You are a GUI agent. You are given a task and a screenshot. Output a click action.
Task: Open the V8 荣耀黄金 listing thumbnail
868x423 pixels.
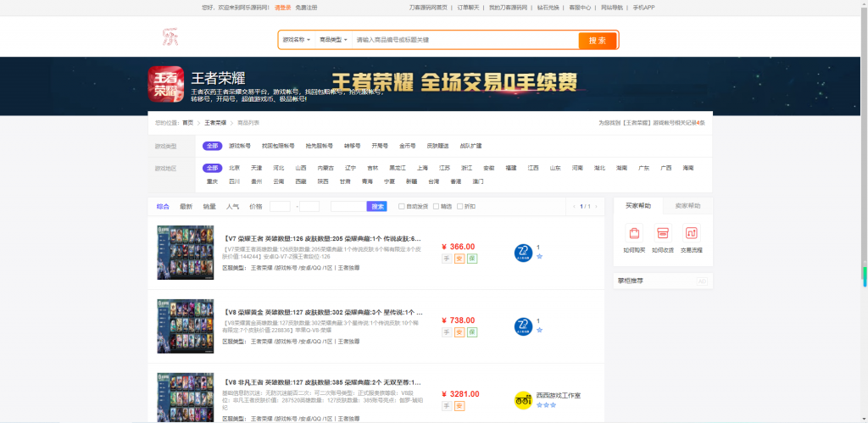[186, 326]
